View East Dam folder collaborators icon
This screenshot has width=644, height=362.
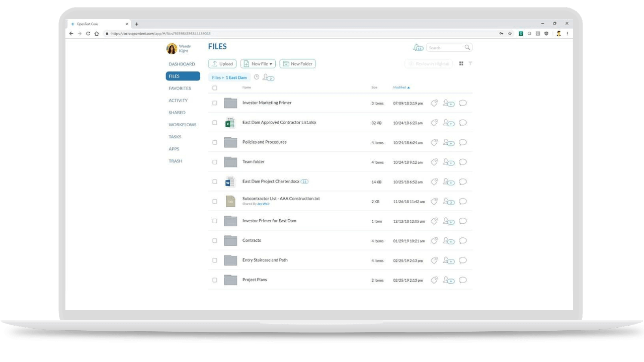[268, 77]
